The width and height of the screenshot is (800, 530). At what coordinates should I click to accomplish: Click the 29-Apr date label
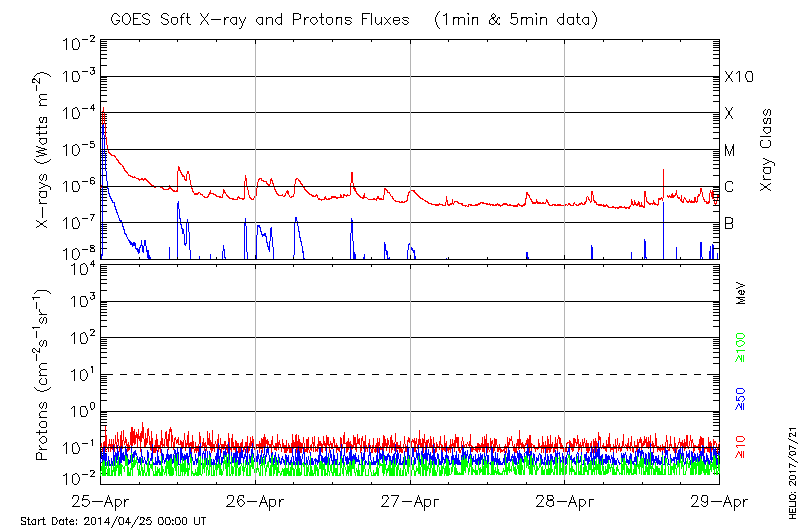[718, 501]
